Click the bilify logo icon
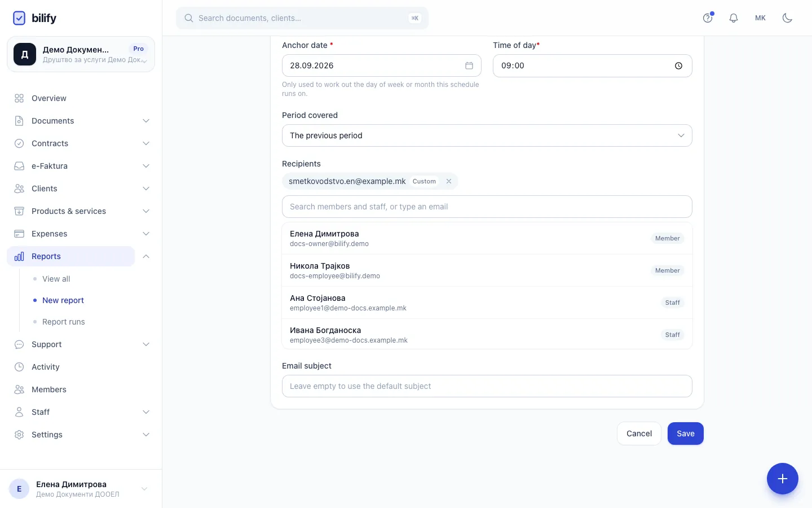The width and height of the screenshot is (812, 508). (x=19, y=18)
